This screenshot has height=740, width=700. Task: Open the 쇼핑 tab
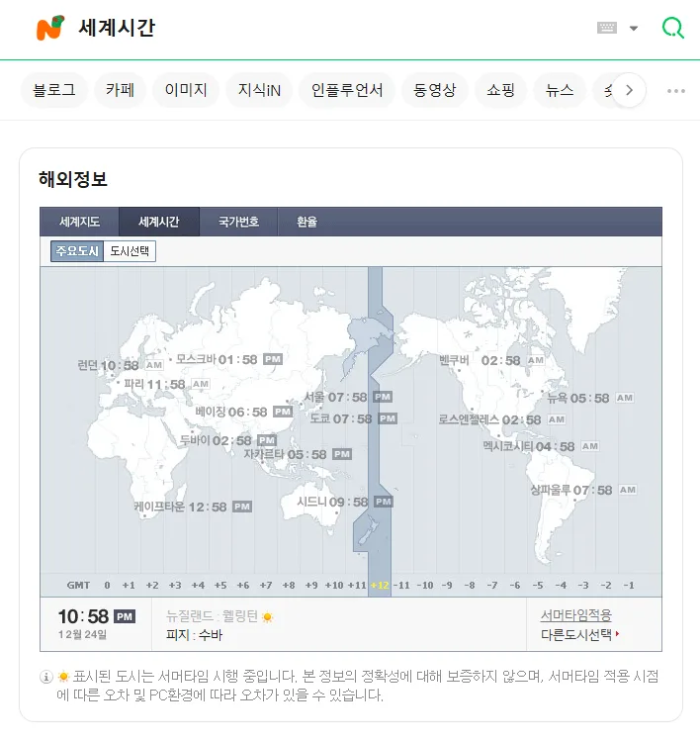[500, 90]
